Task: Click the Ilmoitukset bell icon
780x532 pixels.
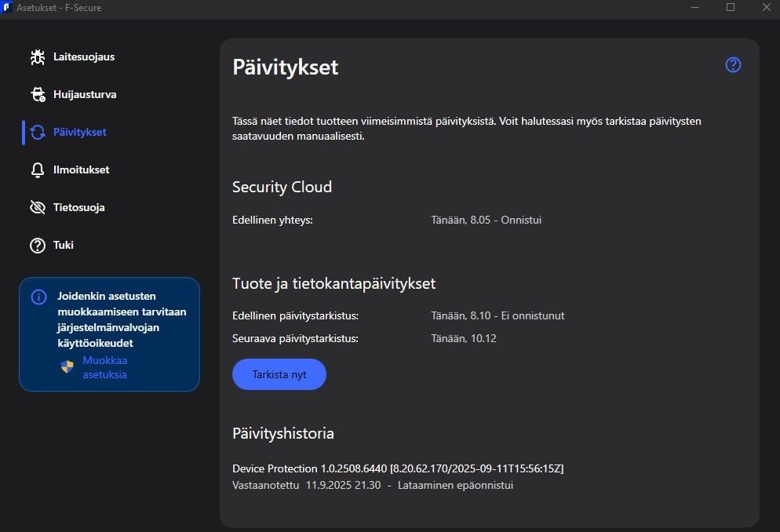Action: [38, 170]
